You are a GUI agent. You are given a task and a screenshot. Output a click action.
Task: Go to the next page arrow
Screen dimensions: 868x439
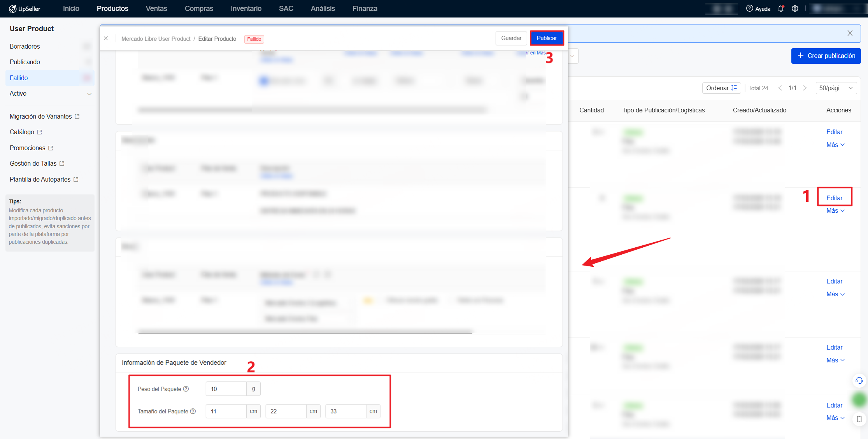pyautogui.click(x=805, y=88)
